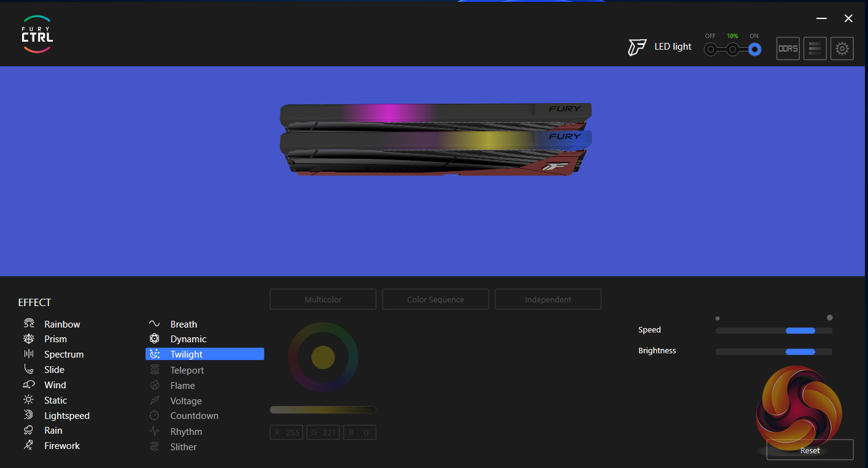Click the color shade gradient bar
Image resolution: width=868 pixels, height=468 pixels.
pyautogui.click(x=323, y=410)
